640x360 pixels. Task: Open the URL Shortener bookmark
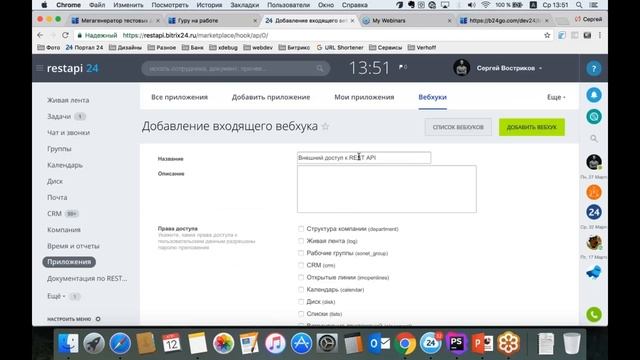pos(340,47)
